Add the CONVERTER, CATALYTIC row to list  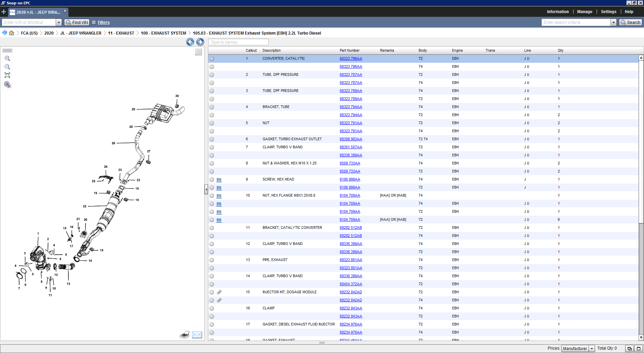click(212, 59)
